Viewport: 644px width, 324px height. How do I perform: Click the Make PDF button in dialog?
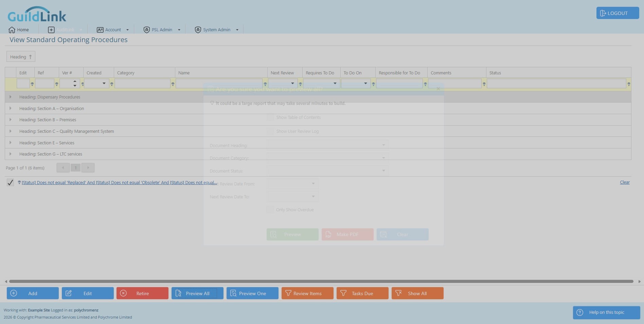coord(347,234)
